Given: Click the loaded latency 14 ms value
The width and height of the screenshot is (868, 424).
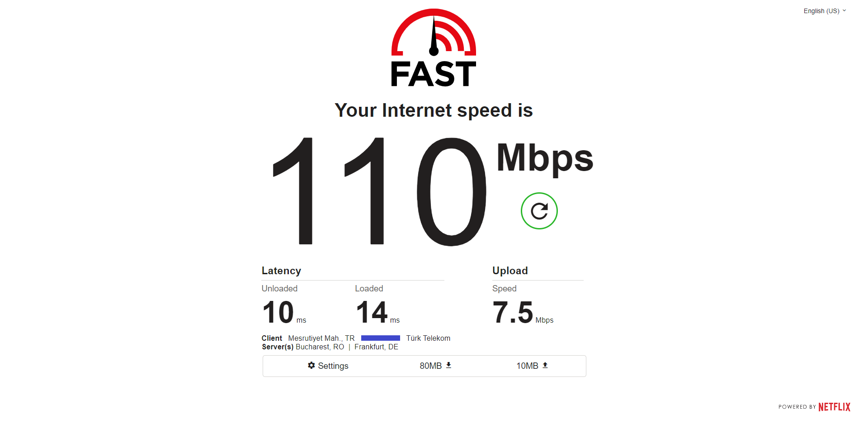Looking at the screenshot, I should [378, 313].
